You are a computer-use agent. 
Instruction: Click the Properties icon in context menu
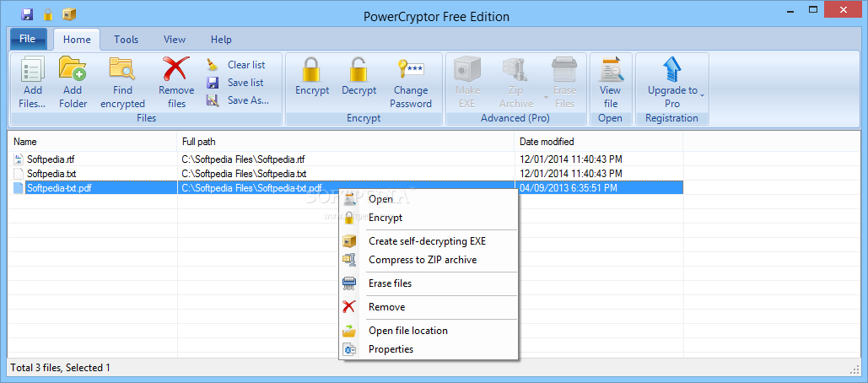(349, 349)
